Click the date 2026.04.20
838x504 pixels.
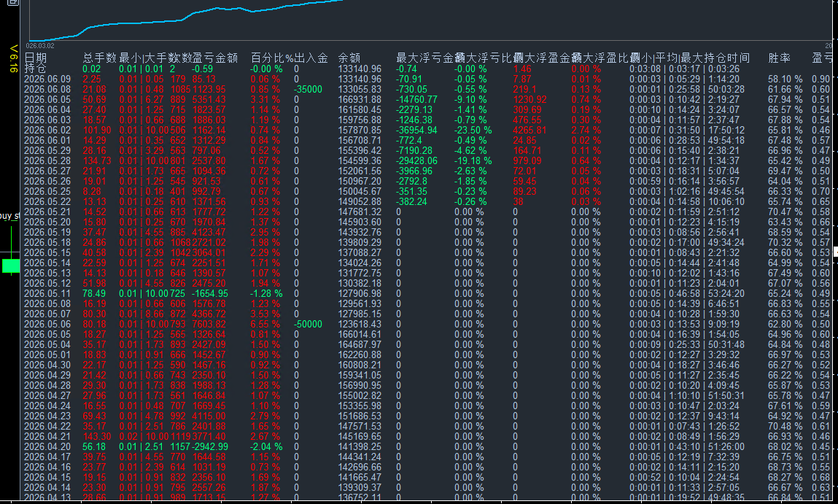[x=47, y=446]
